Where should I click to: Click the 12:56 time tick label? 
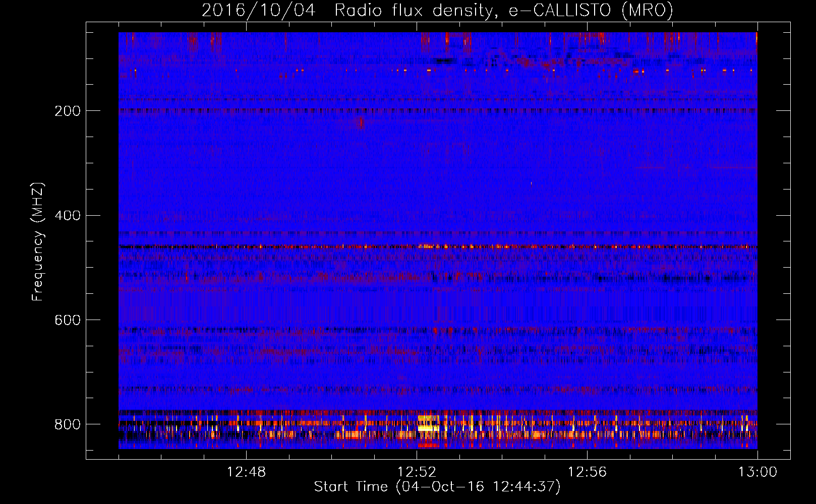pos(587,472)
